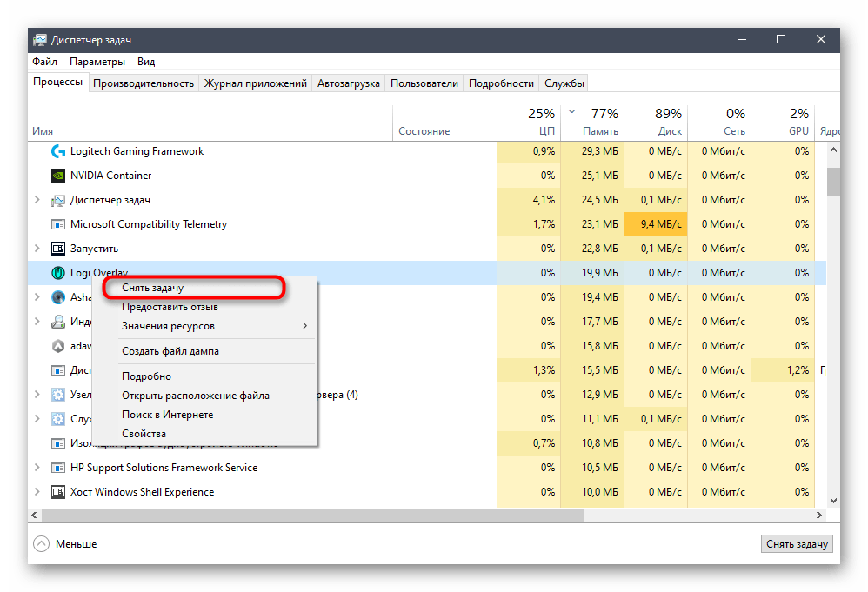The image size is (868, 592).
Task: Sort by the Память column header
Action: pyautogui.click(x=593, y=123)
